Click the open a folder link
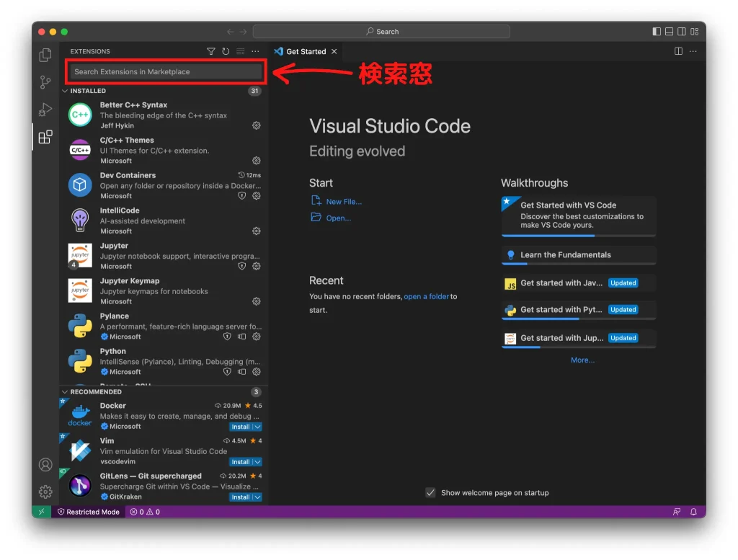Screen dimensions: 738x560 pyautogui.click(x=426, y=296)
